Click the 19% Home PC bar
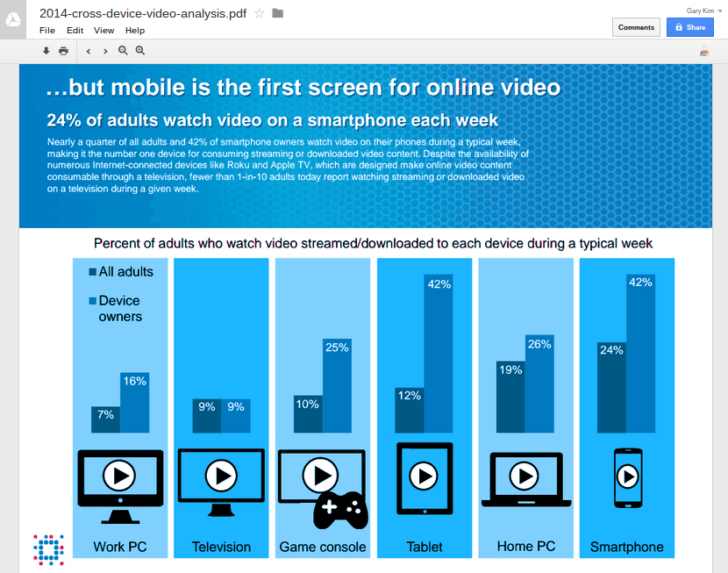This screenshot has height=573, width=728. 510,397
